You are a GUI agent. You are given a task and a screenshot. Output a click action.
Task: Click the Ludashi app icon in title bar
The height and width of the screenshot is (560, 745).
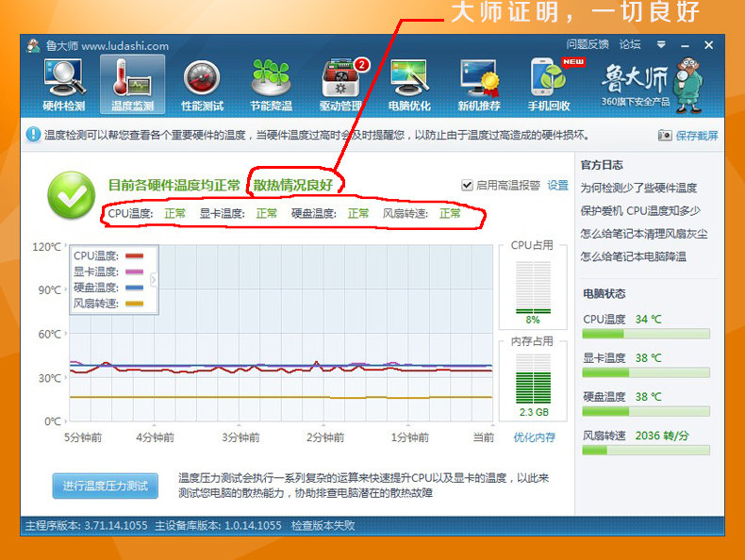(33, 45)
